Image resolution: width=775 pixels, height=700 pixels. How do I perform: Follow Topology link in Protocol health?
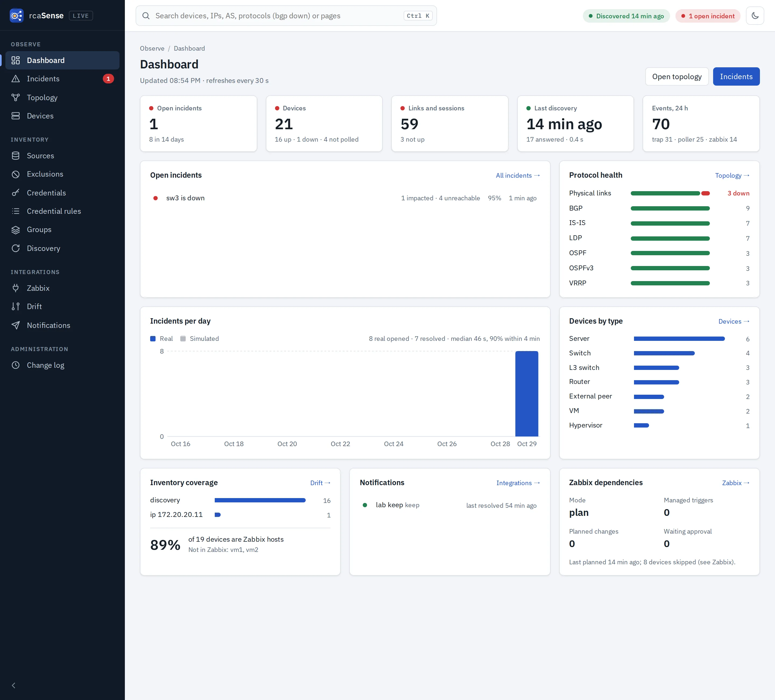tap(732, 175)
